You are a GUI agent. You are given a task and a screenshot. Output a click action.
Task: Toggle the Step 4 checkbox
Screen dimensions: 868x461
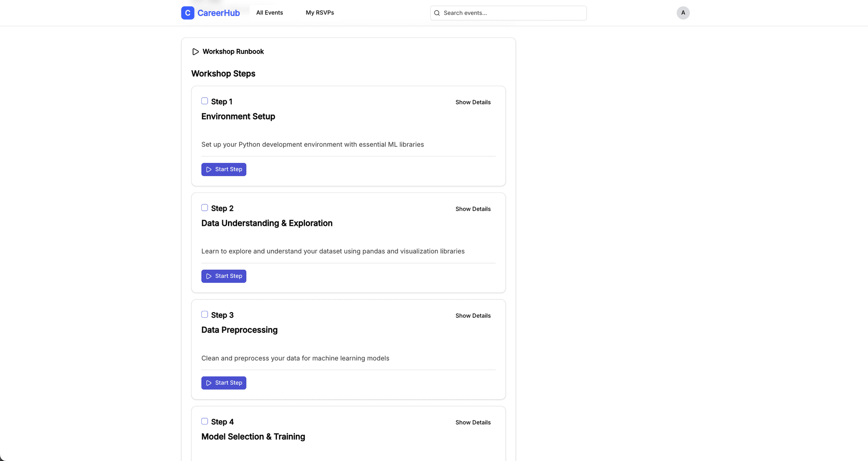(x=205, y=421)
